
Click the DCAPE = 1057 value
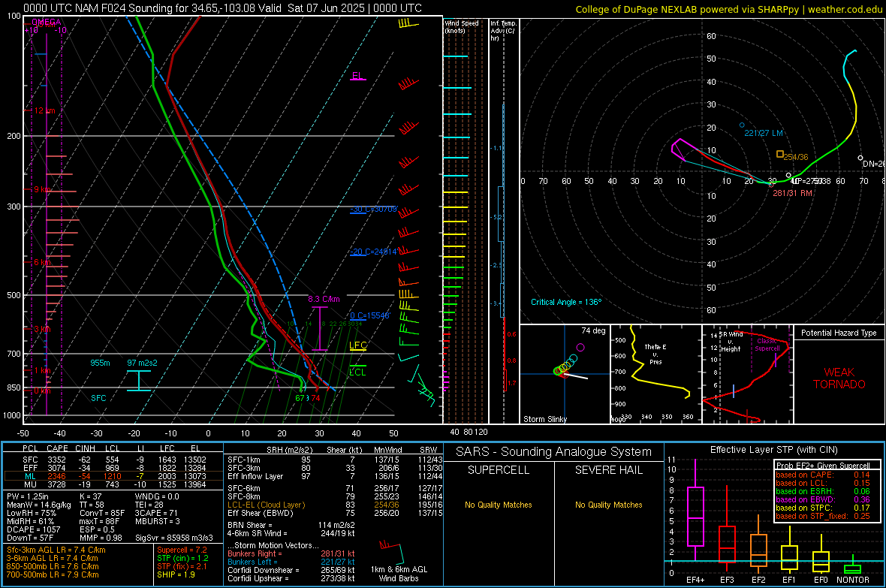(33, 529)
